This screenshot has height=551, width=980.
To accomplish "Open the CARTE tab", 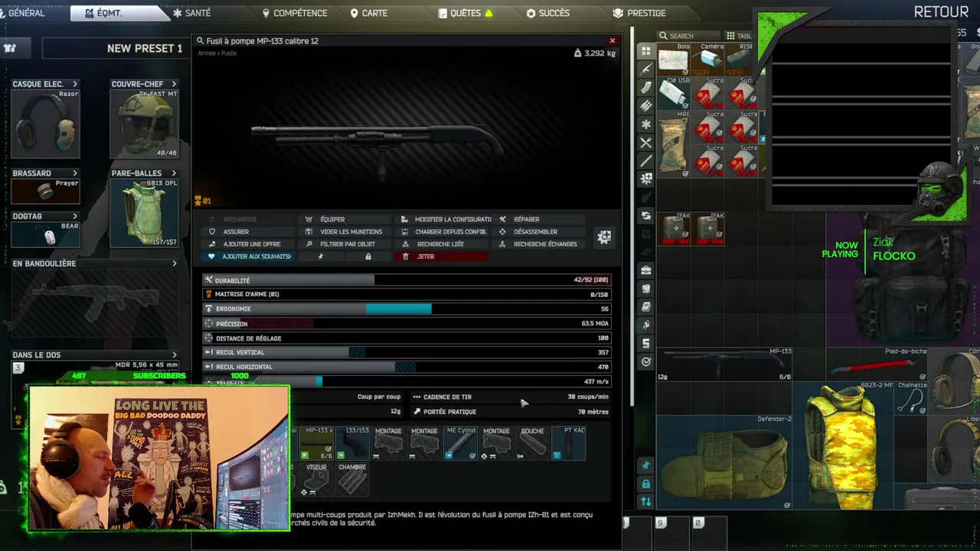I will click(x=369, y=13).
